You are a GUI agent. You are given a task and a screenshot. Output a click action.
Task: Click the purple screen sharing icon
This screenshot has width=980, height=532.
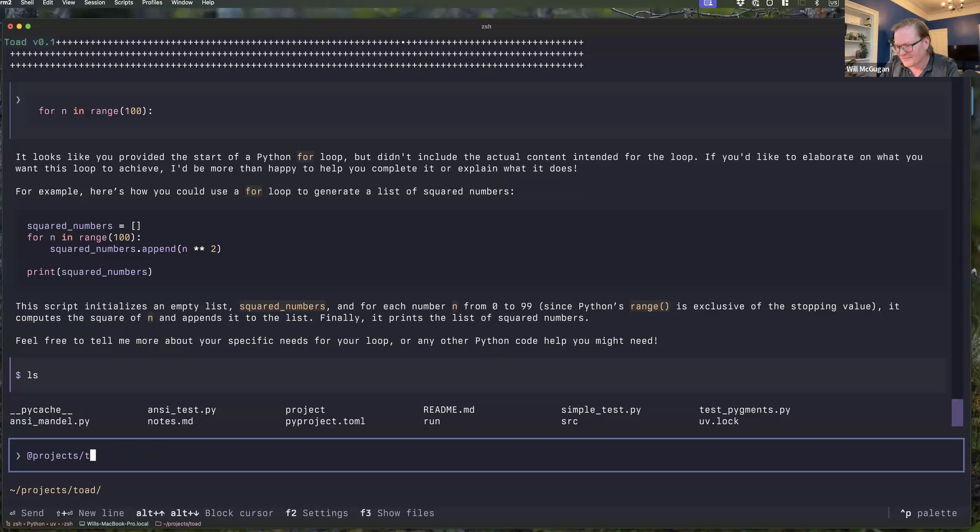708,3
